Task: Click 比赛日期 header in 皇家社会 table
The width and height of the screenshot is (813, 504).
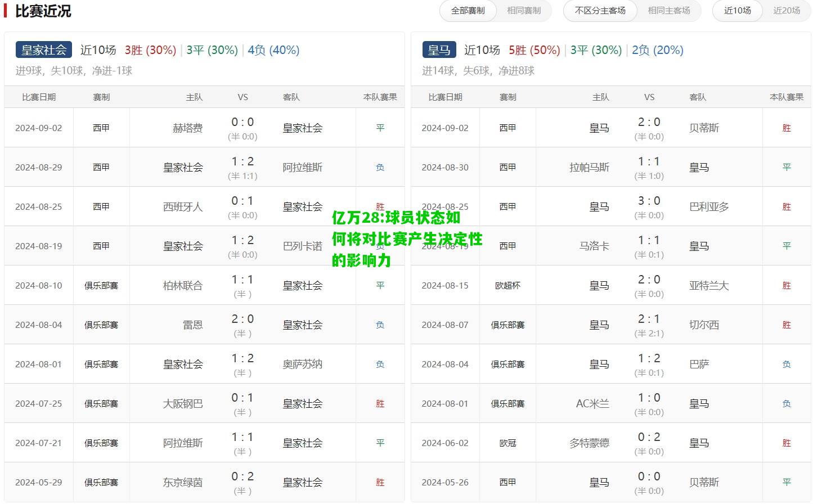Action: (39, 97)
